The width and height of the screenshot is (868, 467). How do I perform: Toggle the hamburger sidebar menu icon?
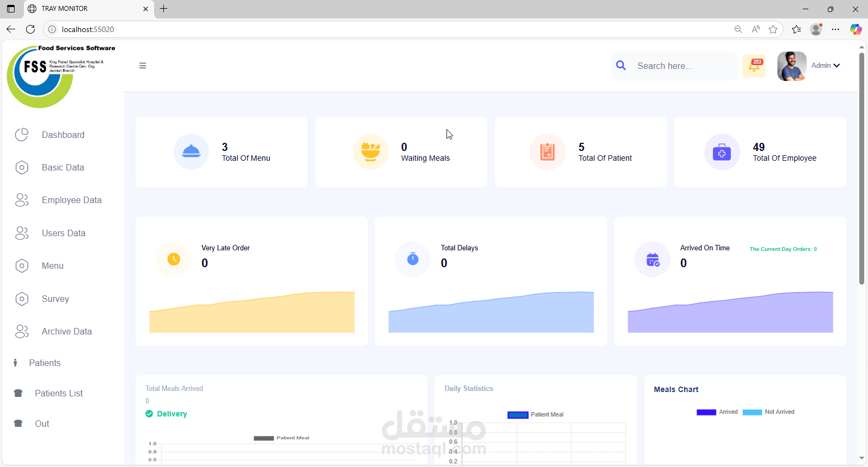143,66
